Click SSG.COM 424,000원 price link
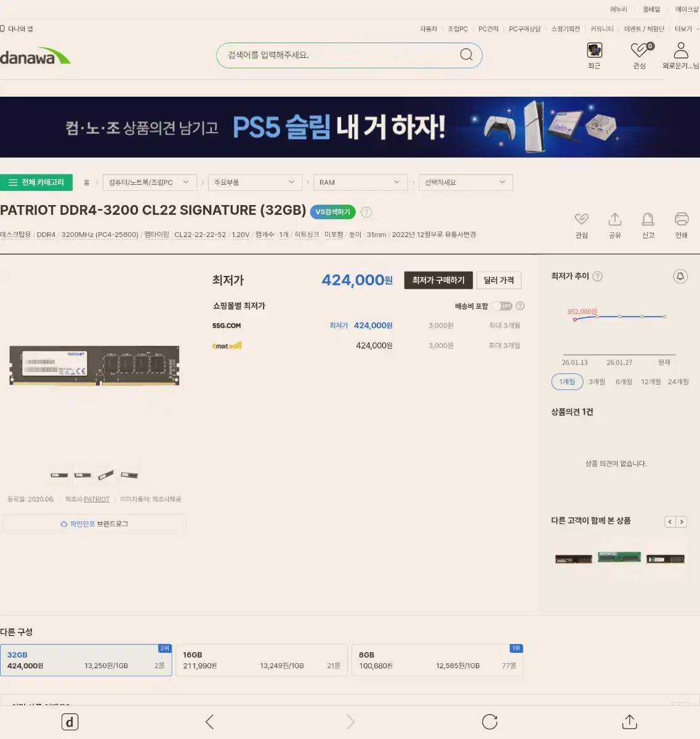The width and height of the screenshot is (700, 739). click(372, 326)
